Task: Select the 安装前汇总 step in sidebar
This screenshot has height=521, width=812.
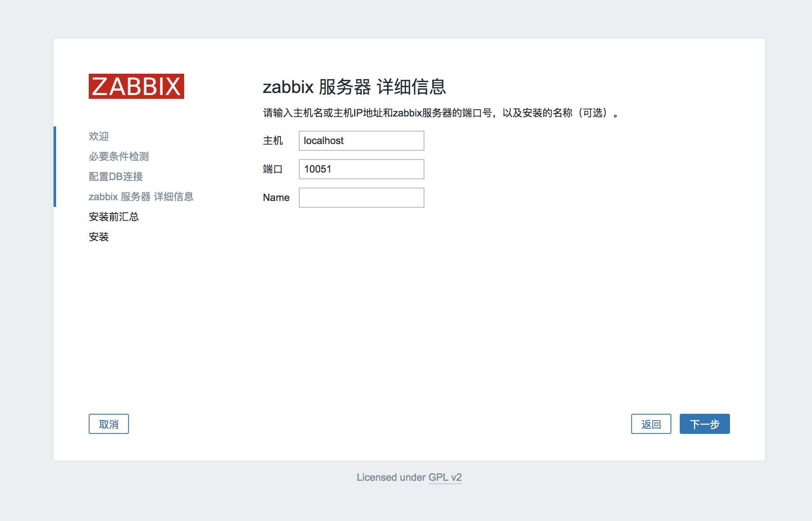Action: [114, 217]
